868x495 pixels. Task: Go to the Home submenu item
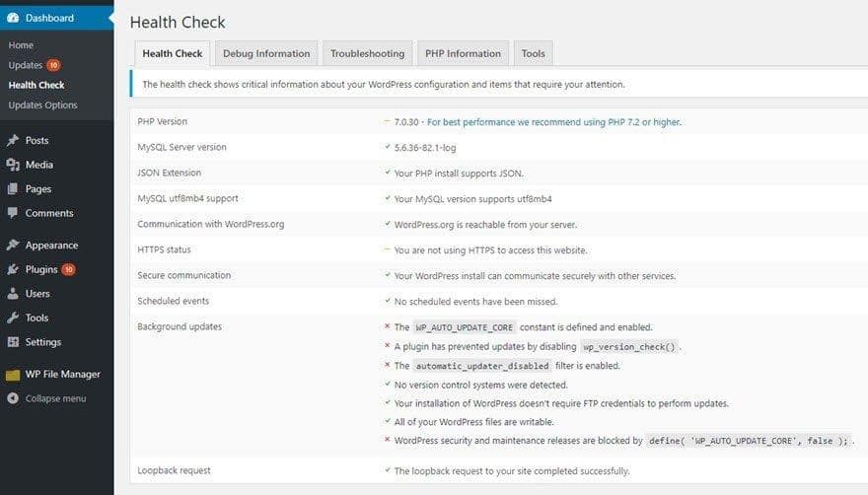tap(21, 45)
